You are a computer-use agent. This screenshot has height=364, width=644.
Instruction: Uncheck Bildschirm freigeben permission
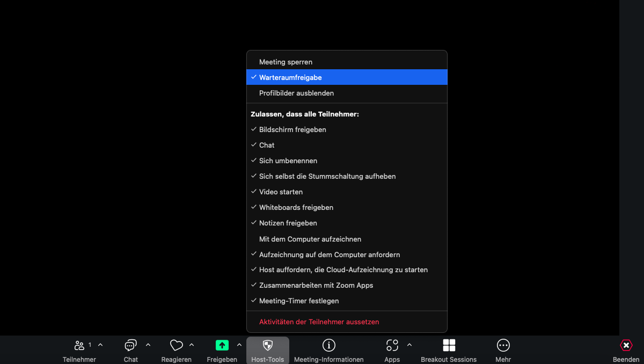(292, 129)
